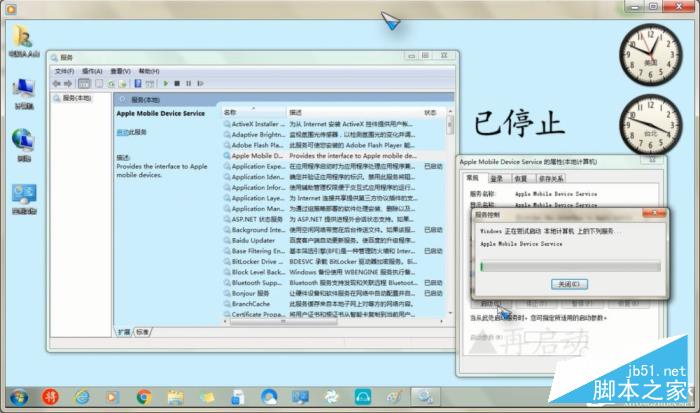Select the Background Intelligent Transfer service row
This screenshot has height=413, width=700.
tap(334, 229)
